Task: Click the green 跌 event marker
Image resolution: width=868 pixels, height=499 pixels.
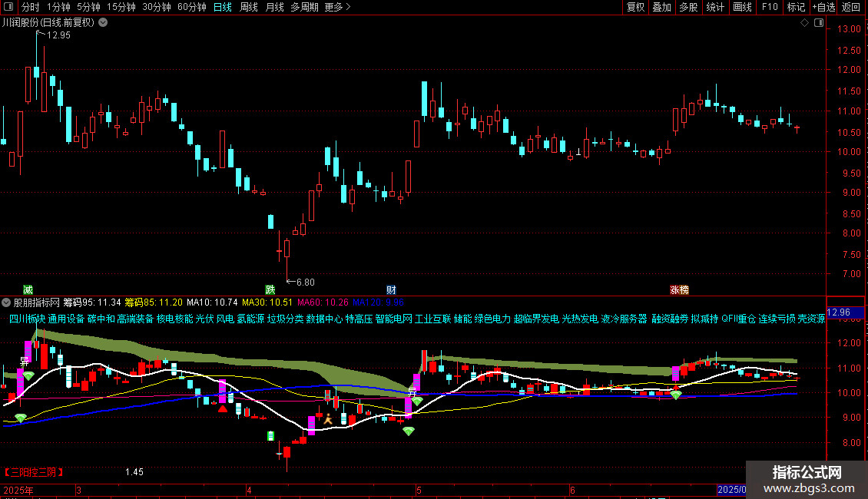Action: (270, 290)
